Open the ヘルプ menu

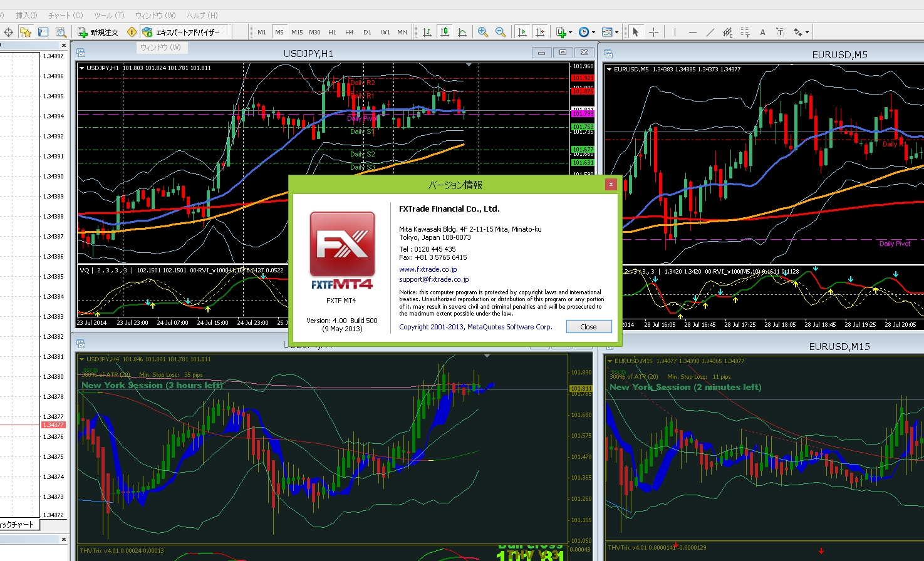click(x=202, y=15)
